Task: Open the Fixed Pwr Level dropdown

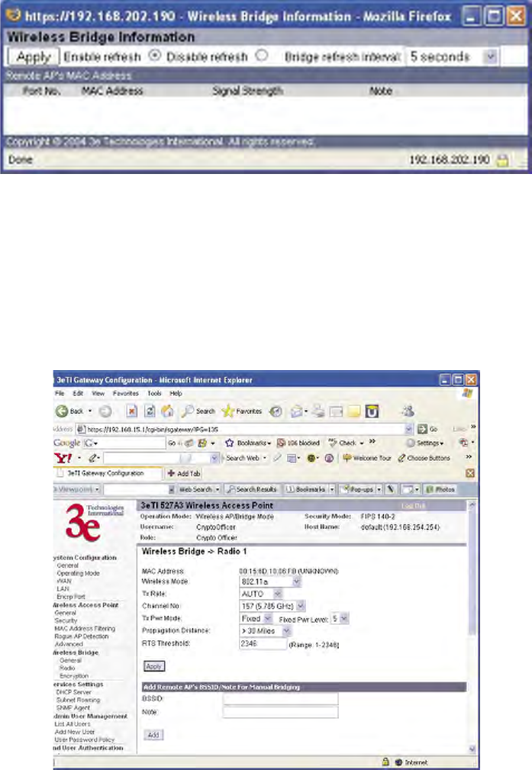Action: tap(340, 619)
